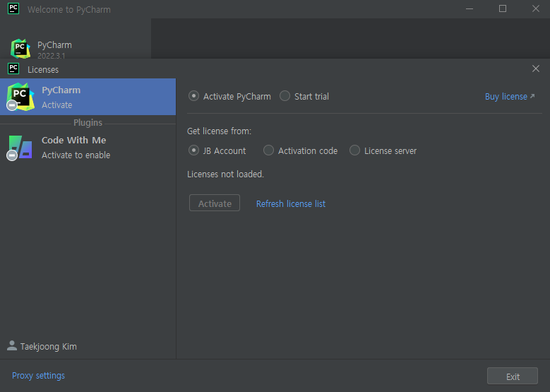Click the PyCharm 2022.3.1 version text
550x392 pixels.
click(52, 56)
